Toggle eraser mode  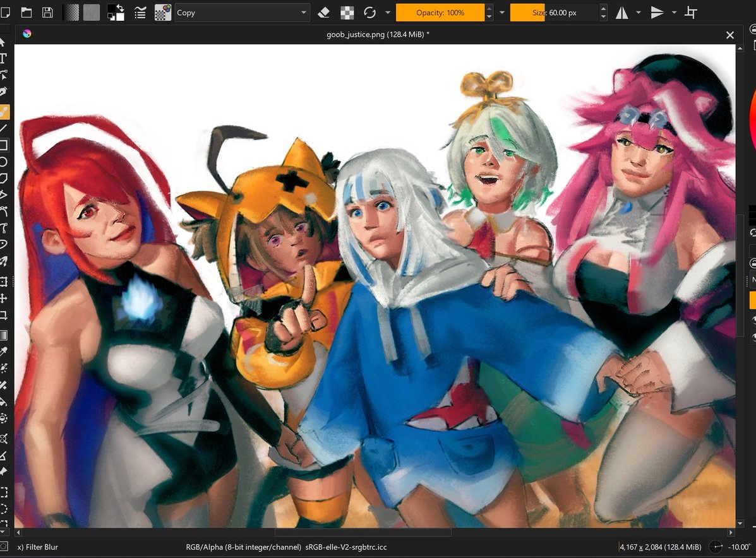click(324, 13)
